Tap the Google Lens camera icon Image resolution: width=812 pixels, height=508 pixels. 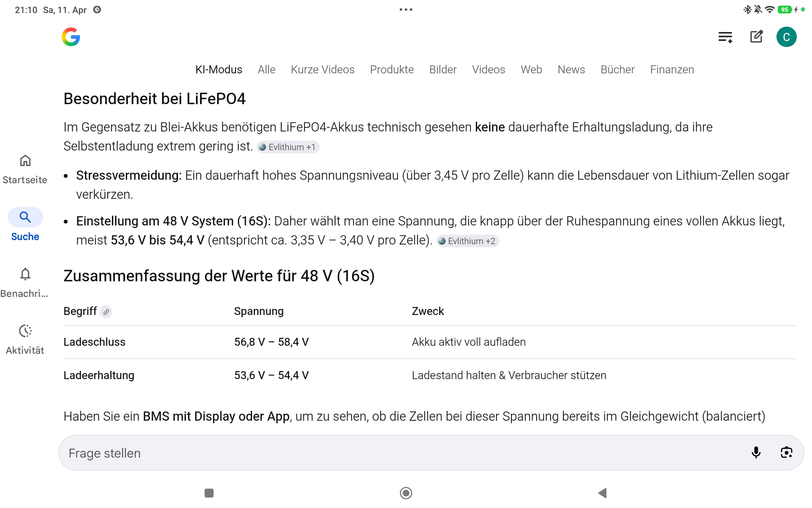click(x=786, y=453)
